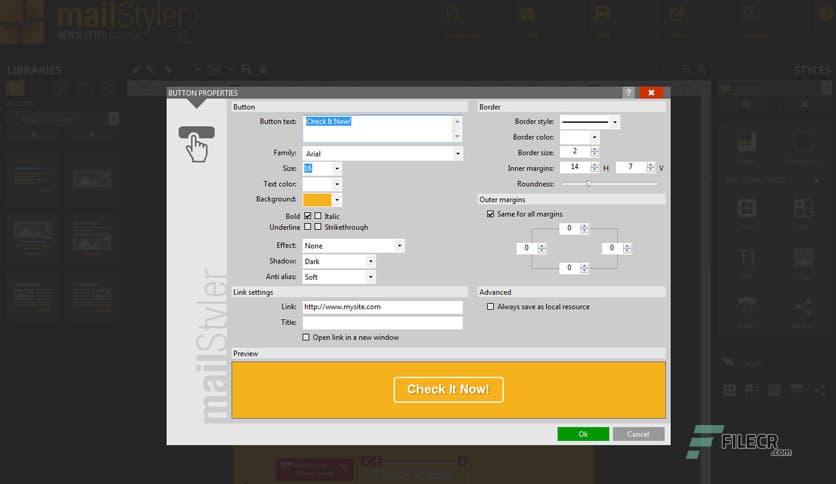836x484 pixels.
Task: Click the bottom outer margin stepper arrows
Action: click(x=584, y=268)
